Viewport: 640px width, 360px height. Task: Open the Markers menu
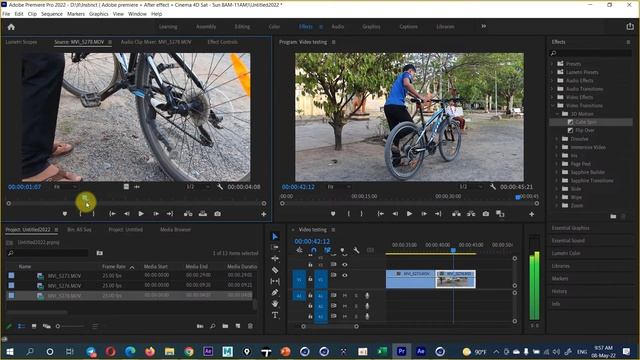(x=76, y=14)
